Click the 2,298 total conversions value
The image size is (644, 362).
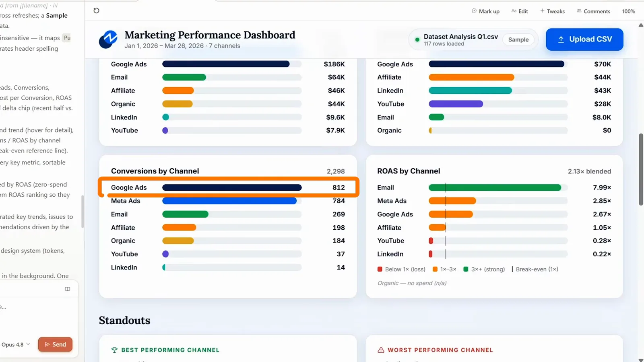pos(336,171)
